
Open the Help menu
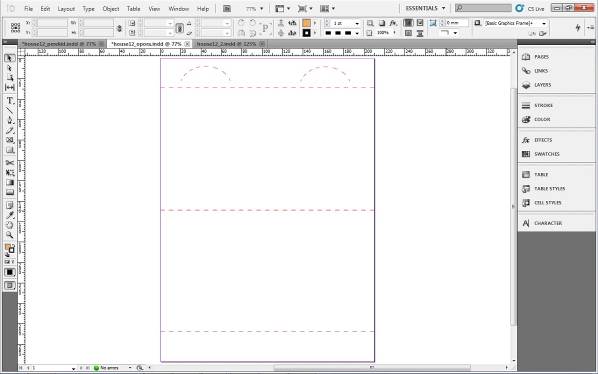coord(203,8)
